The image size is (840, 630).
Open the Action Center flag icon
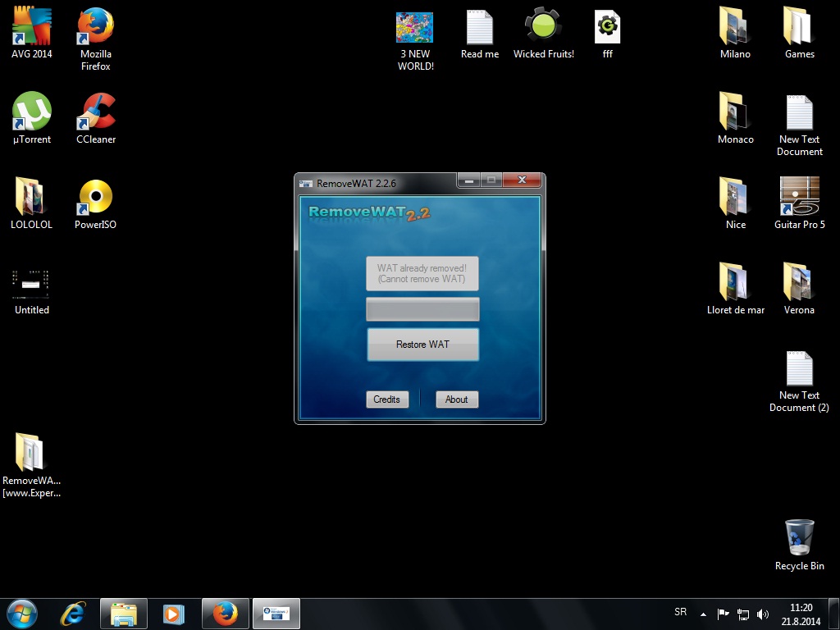723,614
